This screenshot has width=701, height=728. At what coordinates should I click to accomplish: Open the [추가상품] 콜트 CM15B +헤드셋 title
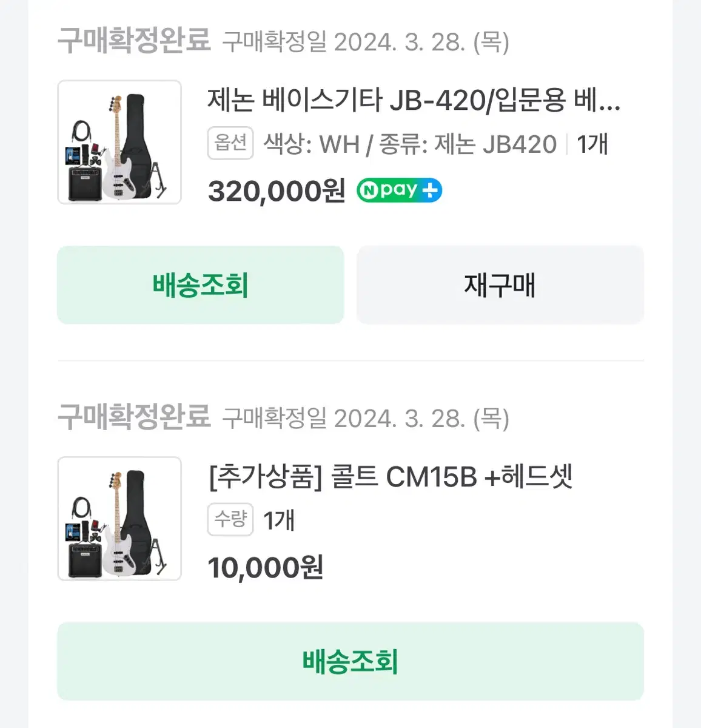point(391,477)
